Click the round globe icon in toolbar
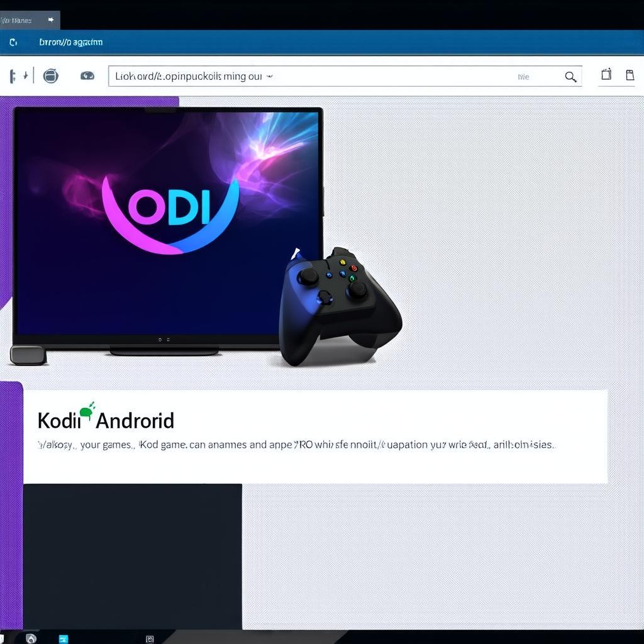Screen dimensions: 644x644 (50, 76)
